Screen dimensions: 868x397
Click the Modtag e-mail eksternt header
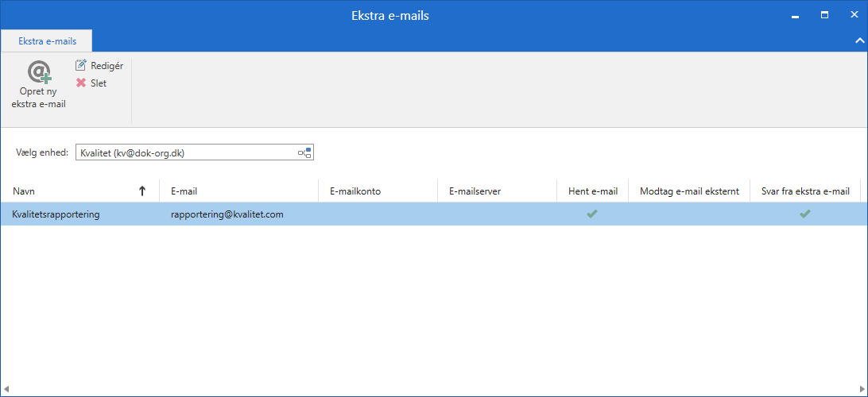688,191
